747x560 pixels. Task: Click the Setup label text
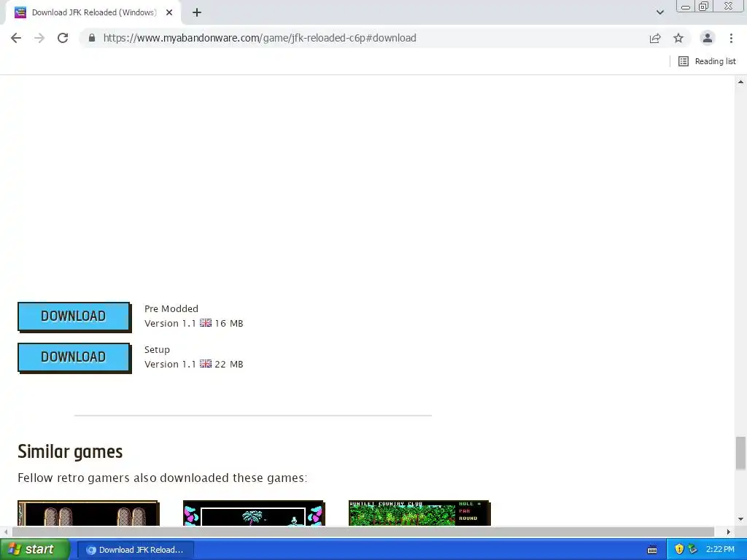pyautogui.click(x=158, y=349)
